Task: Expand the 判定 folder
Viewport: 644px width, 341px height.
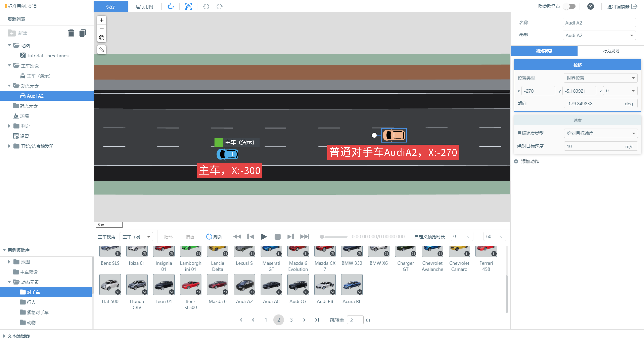Action: click(9, 126)
